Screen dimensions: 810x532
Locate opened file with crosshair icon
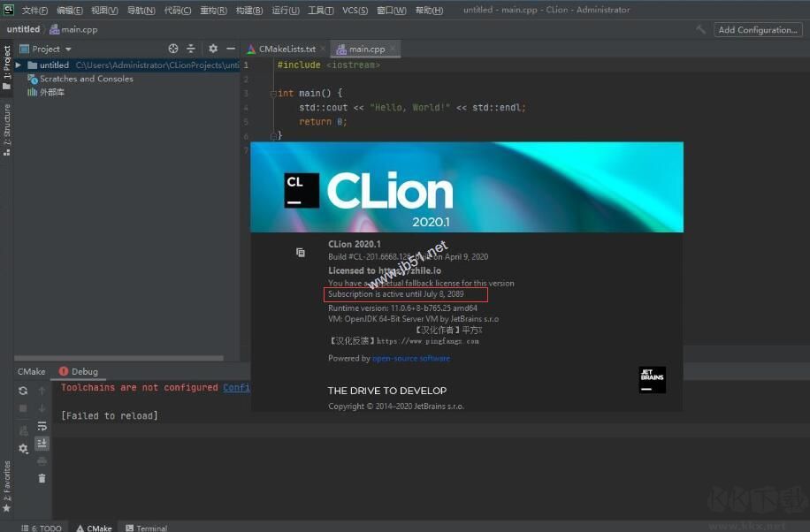coord(173,49)
